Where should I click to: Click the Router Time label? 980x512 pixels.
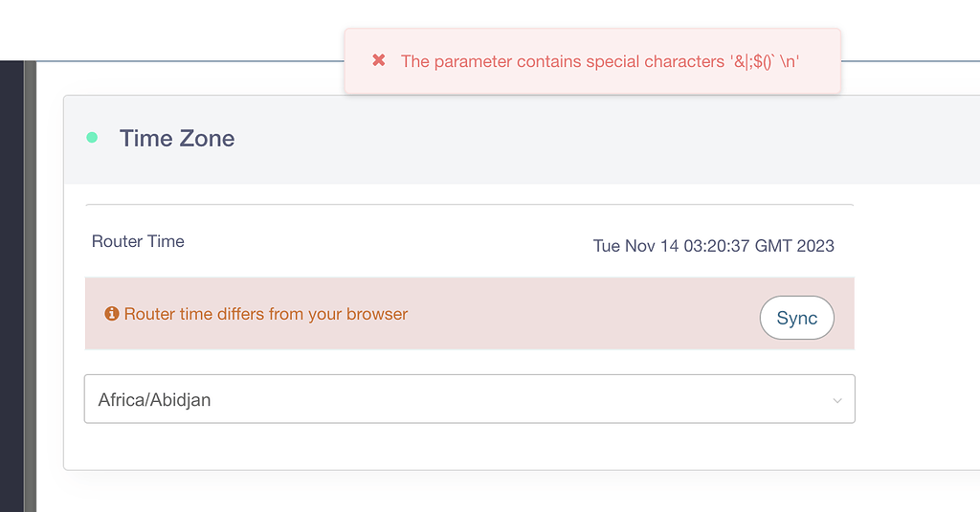coord(138,241)
